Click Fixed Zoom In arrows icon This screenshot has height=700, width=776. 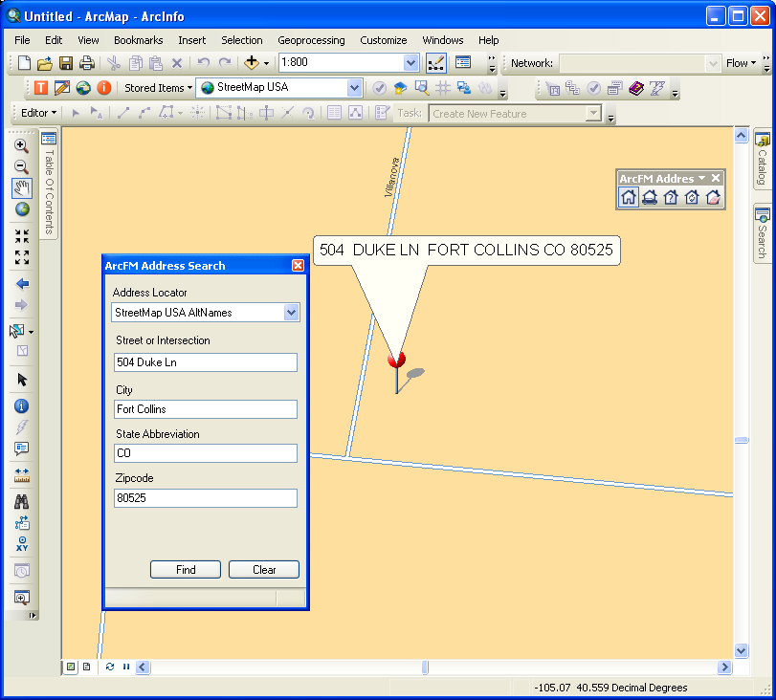[22, 236]
